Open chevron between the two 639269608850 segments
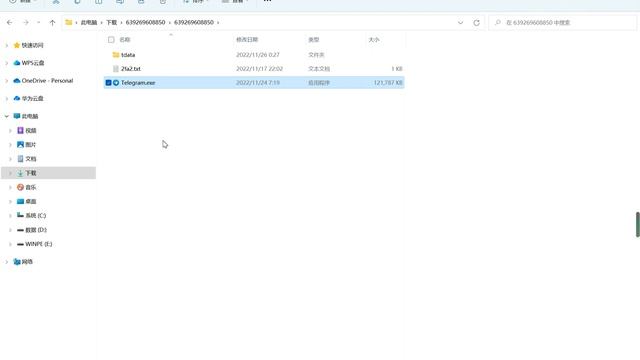 [x=170, y=22]
